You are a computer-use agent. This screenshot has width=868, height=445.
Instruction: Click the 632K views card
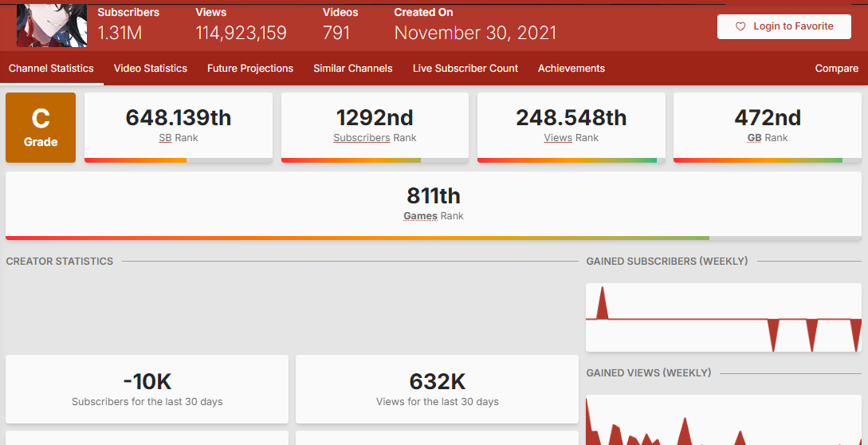[437, 389]
